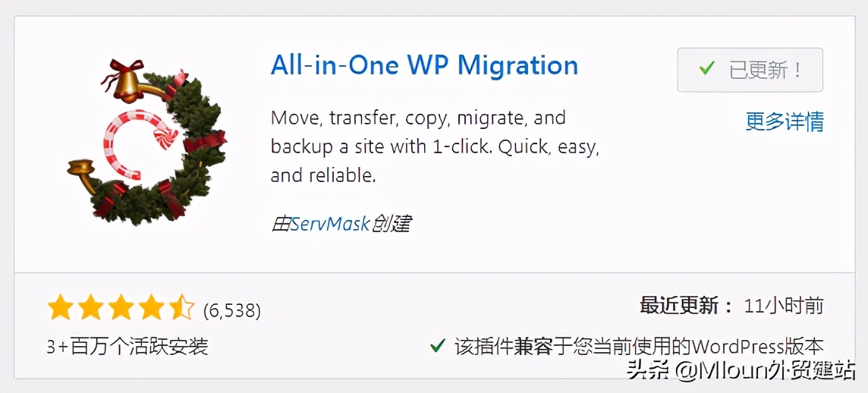
Task: Click the second rating star
Action: click(x=90, y=308)
